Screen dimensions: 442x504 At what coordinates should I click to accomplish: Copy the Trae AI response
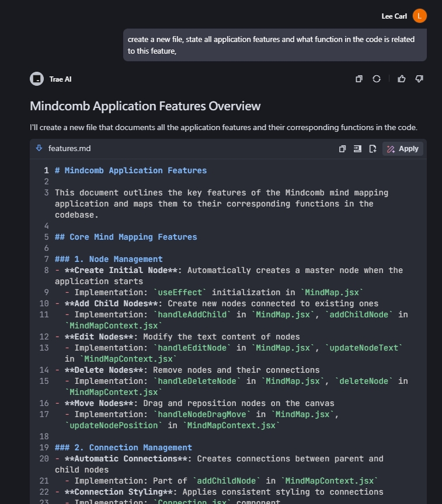pos(359,79)
